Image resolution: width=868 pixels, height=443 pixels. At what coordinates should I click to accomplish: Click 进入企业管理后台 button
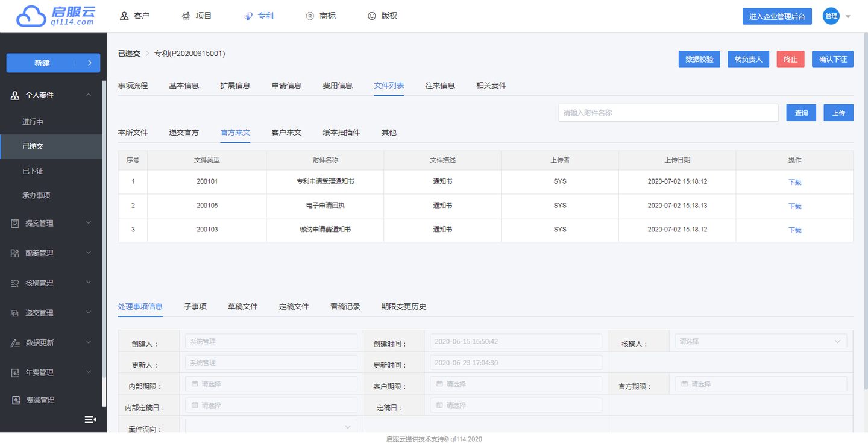coord(777,16)
